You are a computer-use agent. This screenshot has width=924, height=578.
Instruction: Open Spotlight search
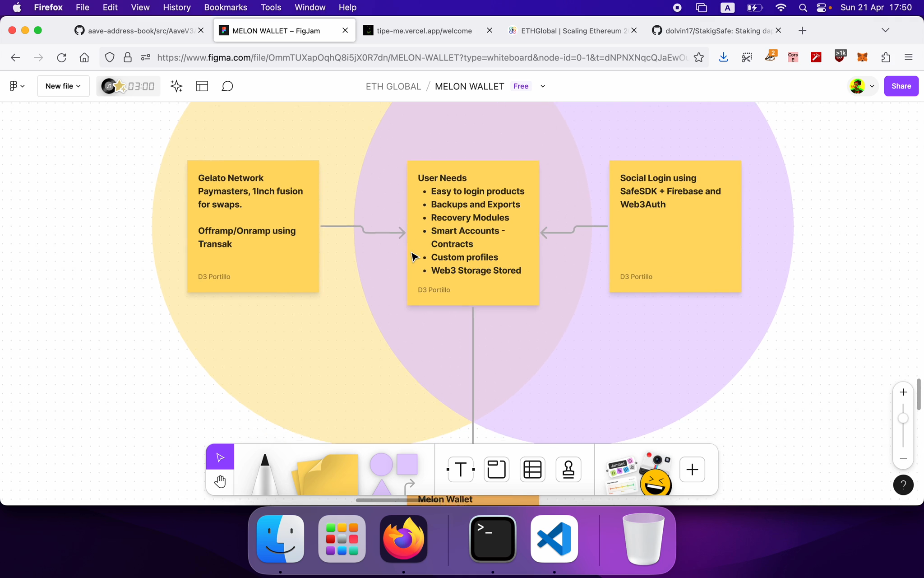(803, 7)
